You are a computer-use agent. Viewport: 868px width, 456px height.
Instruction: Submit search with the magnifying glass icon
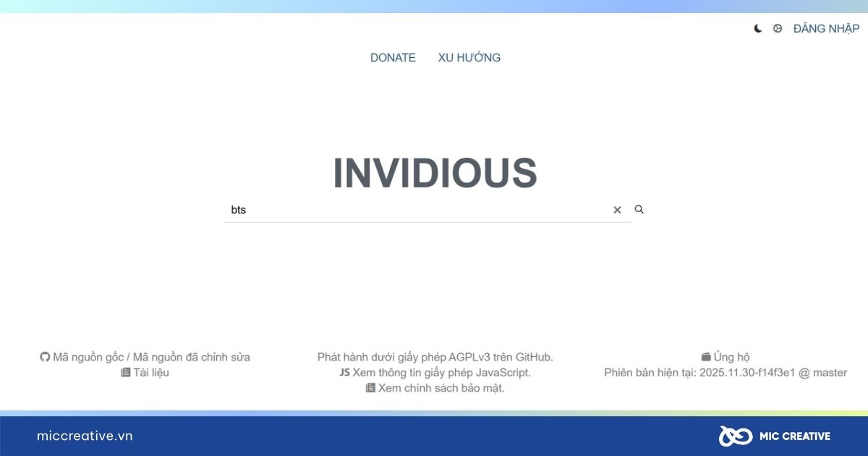point(639,209)
